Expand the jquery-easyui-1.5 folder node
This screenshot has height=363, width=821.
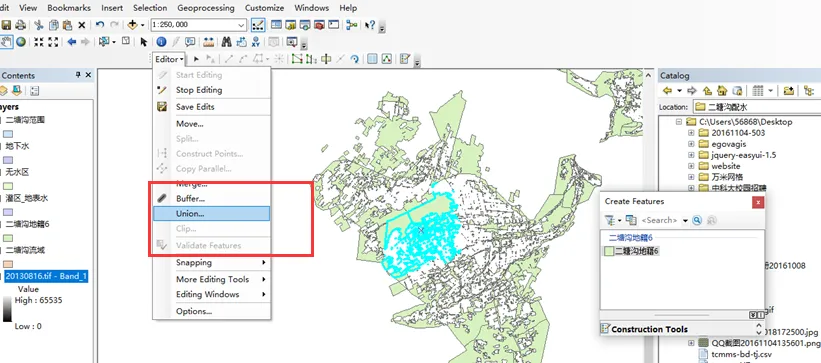(691, 155)
